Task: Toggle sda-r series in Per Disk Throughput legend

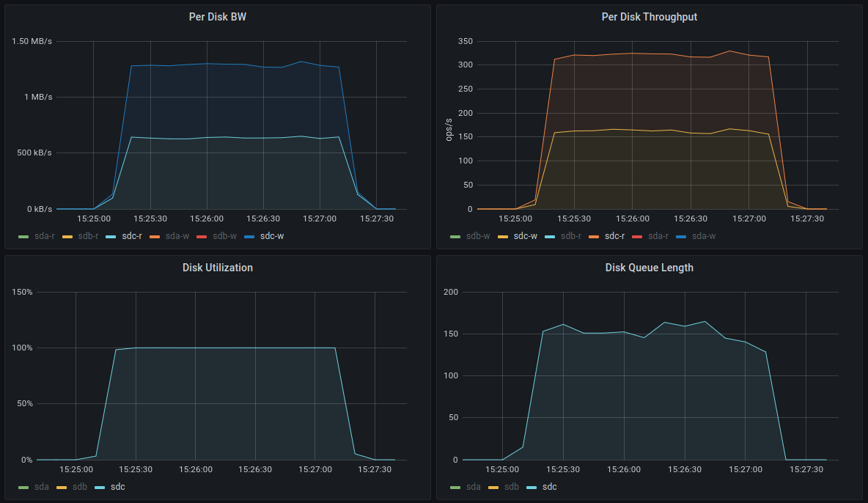Action: (658, 236)
